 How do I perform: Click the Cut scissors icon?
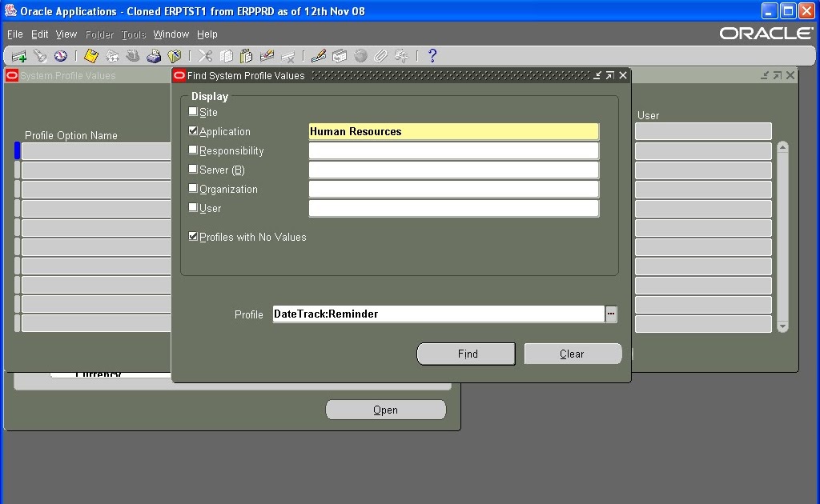[x=206, y=56]
